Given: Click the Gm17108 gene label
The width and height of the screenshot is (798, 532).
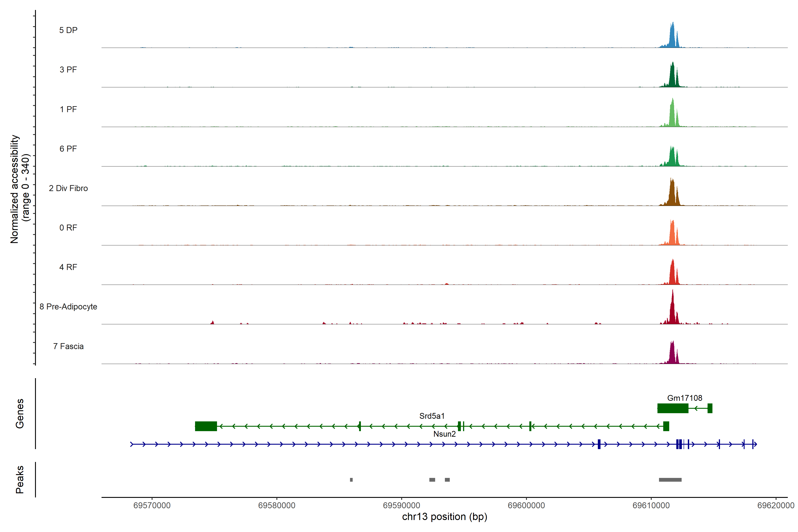Looking at the screenshot, I should pos(684,398).
